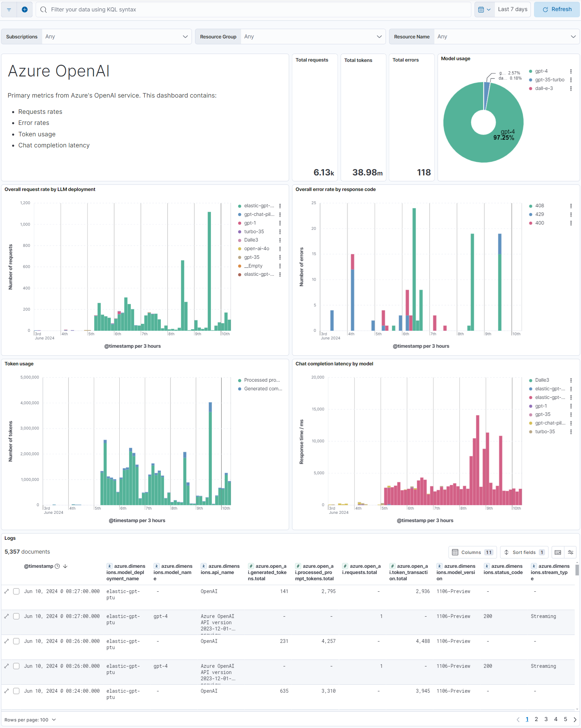581x728 pixels.
Task: Expand the first log document with the arrow icon
Action: coord(6,591)
